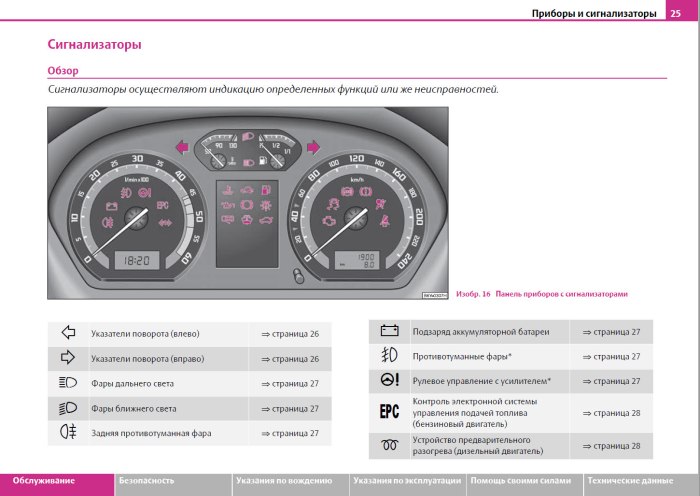Image resolution: width=700 pixels, height=496 pixels.
Task: Click the right turn signal arrow icon in table
Action: [x=67, y=357]
